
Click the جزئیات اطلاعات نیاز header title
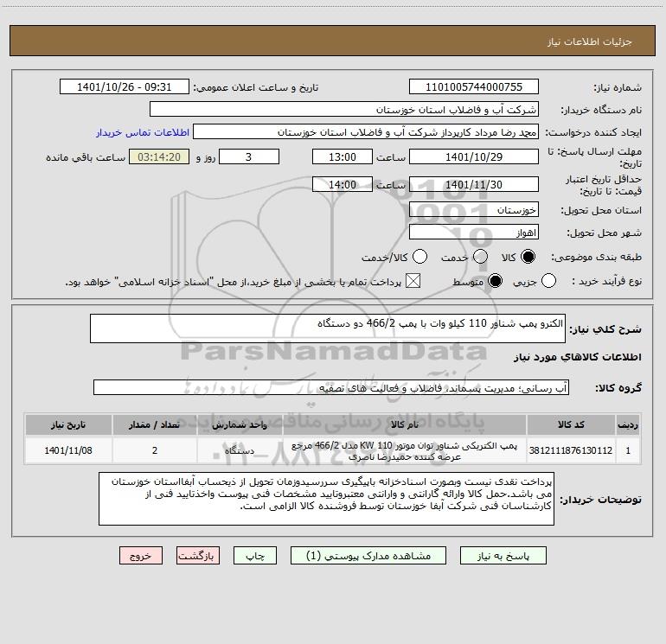click(590, 41)
